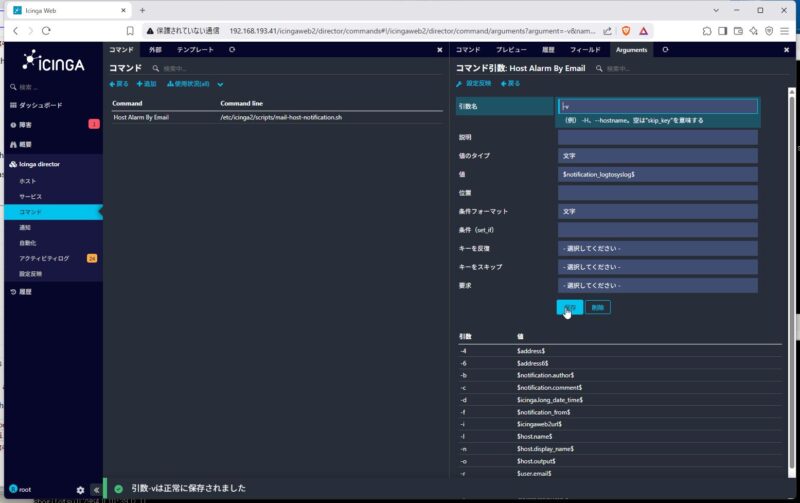Click the sidebar search magnifier field

pyautogui.click(x=51, y=87)
